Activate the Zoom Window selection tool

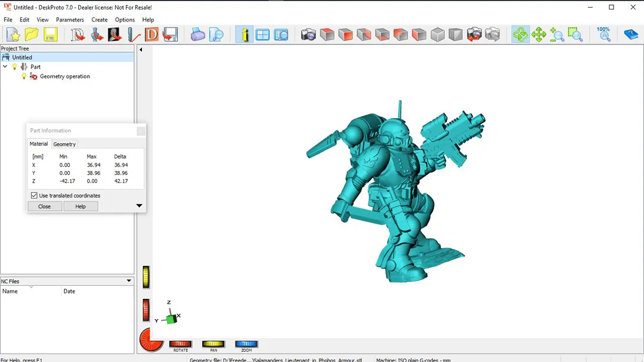575,35
